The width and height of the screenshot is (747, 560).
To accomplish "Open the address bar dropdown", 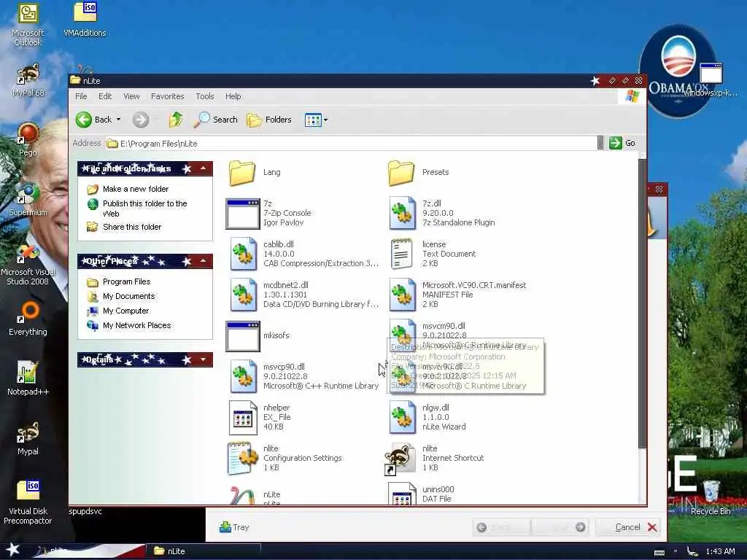I will pyautogui.click(x=600, y=143).
